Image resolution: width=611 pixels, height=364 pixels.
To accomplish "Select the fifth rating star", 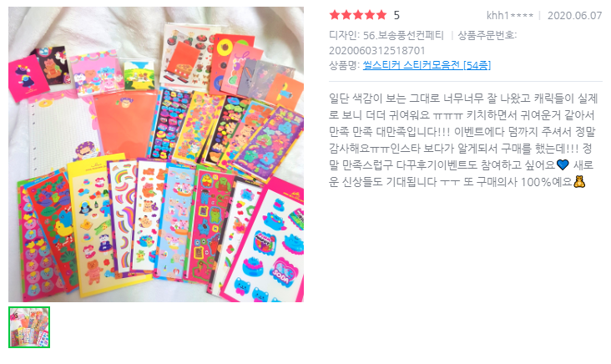I will [x=381, y=15].
